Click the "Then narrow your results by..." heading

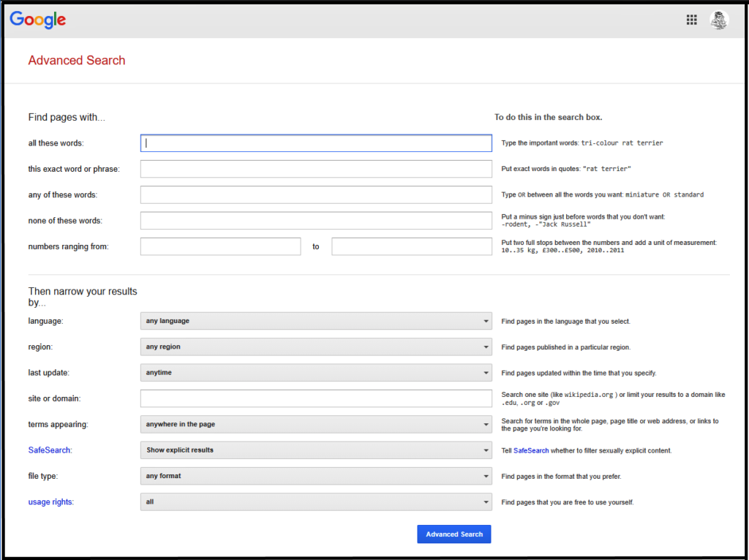[83, 297]
